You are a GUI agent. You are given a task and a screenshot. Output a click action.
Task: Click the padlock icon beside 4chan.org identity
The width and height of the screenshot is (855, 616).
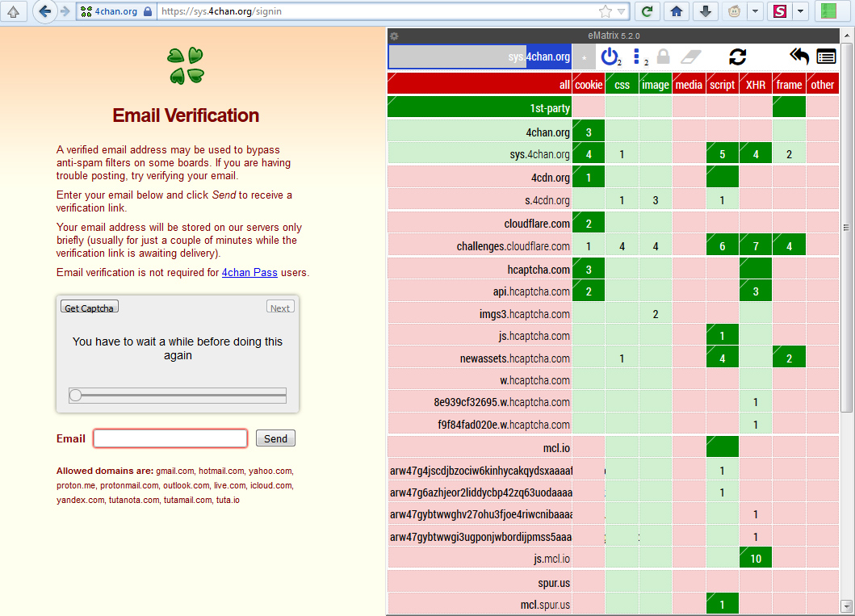point(148,11)
